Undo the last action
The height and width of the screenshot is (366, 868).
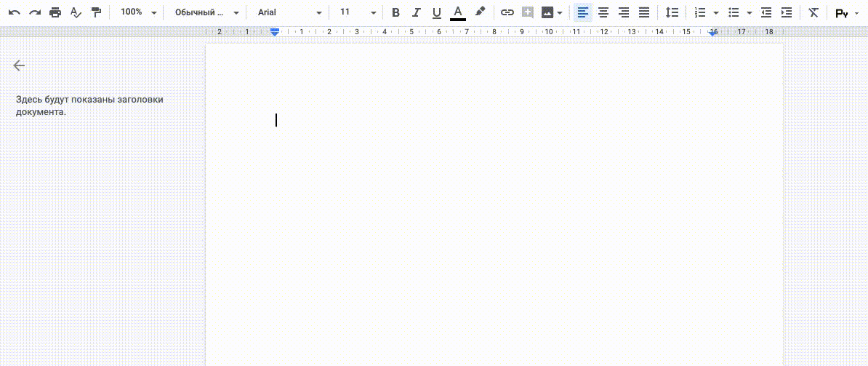click(x=15, y=12)
